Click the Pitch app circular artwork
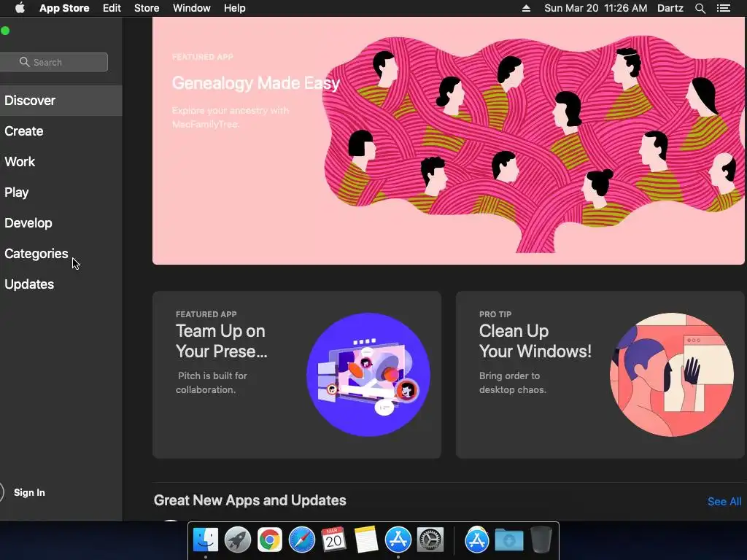 point(368,375)
